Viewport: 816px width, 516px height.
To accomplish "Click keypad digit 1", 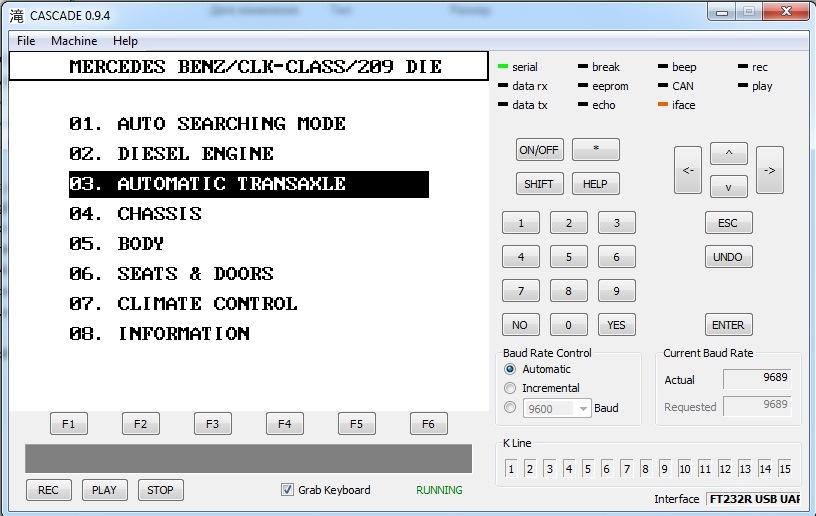I will [x=521, y=223].
